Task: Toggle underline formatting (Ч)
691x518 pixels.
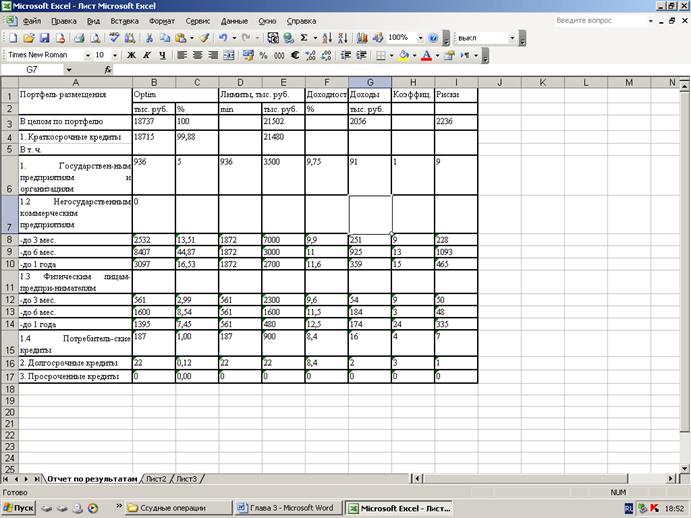Action: [163, 55]
